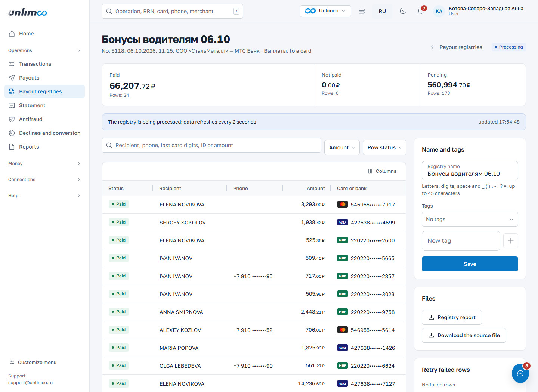Viewport: 538px width, 392px height.
Task: Click Download the source file button
Action: click(x=464, y=335)
